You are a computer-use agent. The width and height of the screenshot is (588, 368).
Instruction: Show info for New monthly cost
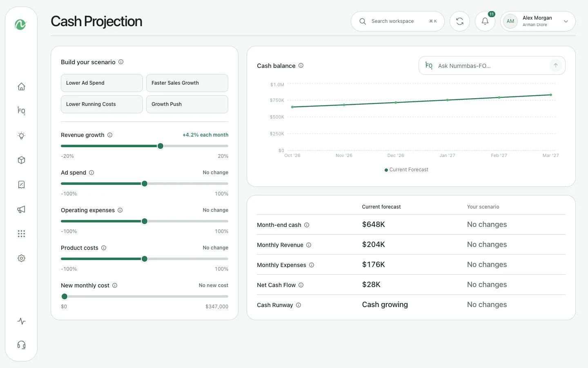point(115,285)
